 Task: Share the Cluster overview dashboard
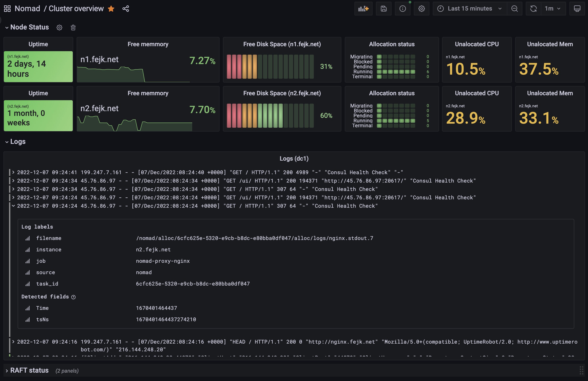click(x=125, y=9)
